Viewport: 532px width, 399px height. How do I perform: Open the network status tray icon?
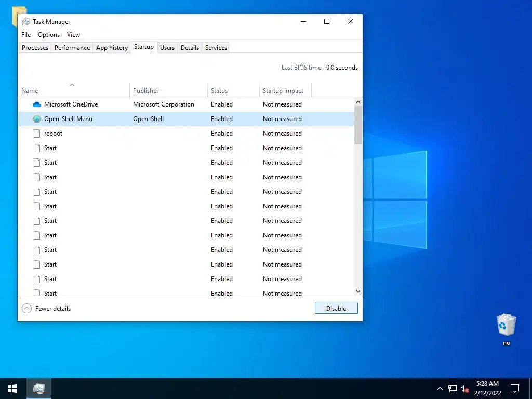point(453,389)
